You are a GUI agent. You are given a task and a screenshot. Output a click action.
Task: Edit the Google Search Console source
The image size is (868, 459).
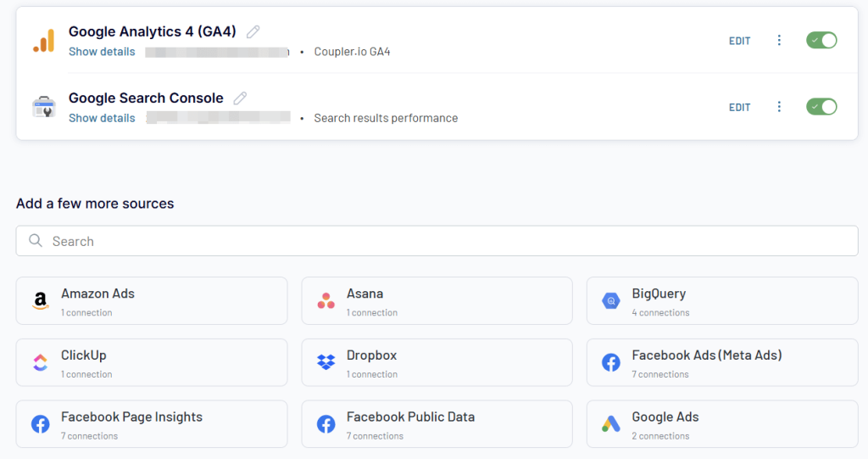point(739,108)
